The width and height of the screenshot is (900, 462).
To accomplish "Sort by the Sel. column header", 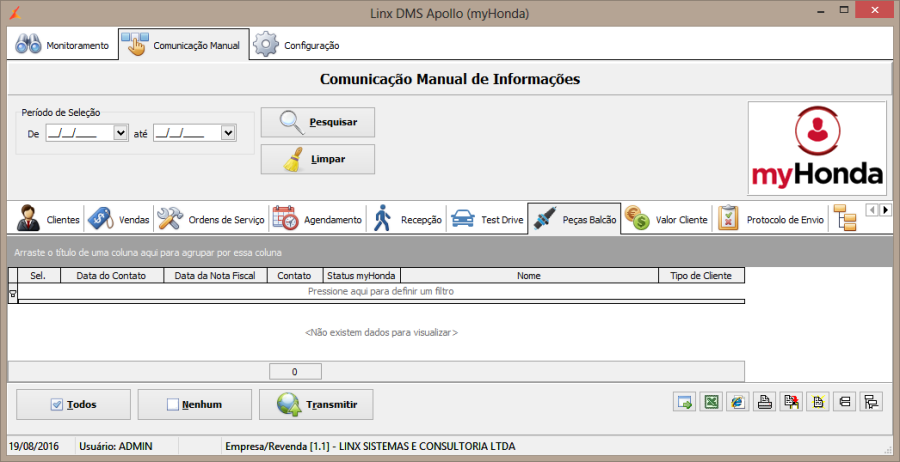I will [x=39, y=275].
